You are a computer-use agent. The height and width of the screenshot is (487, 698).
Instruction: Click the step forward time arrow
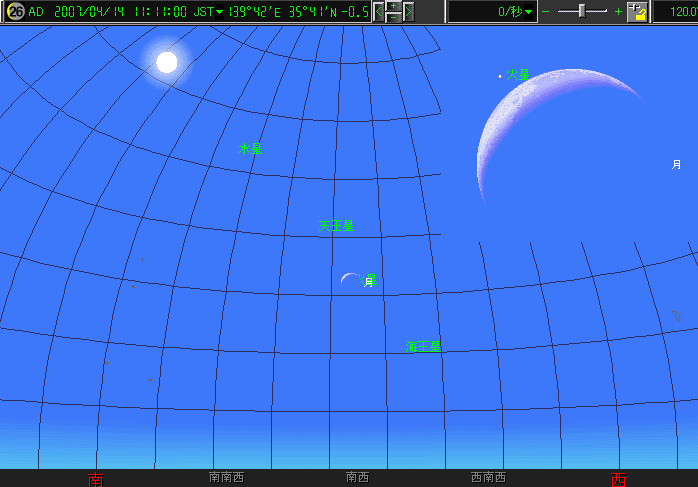(x=408, y=12)
